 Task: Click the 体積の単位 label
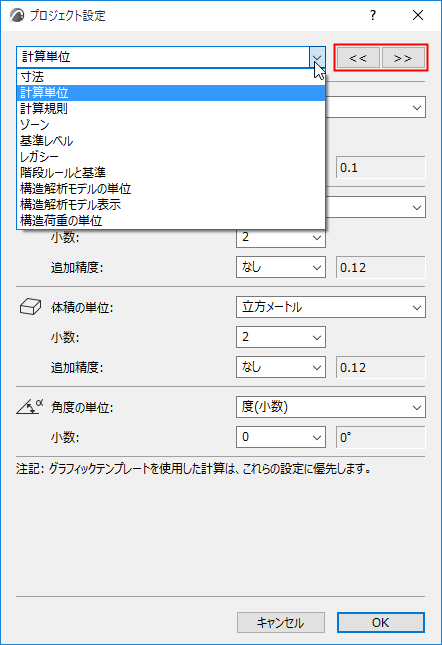pos(82,308)
